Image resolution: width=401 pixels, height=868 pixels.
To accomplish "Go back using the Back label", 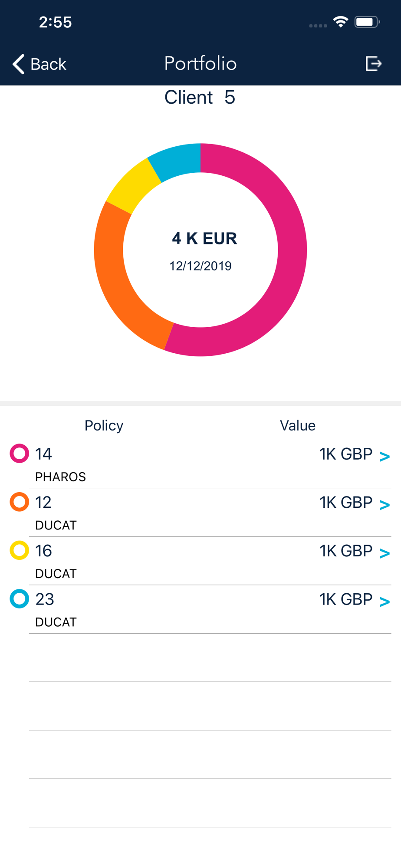I will [48, 64].
